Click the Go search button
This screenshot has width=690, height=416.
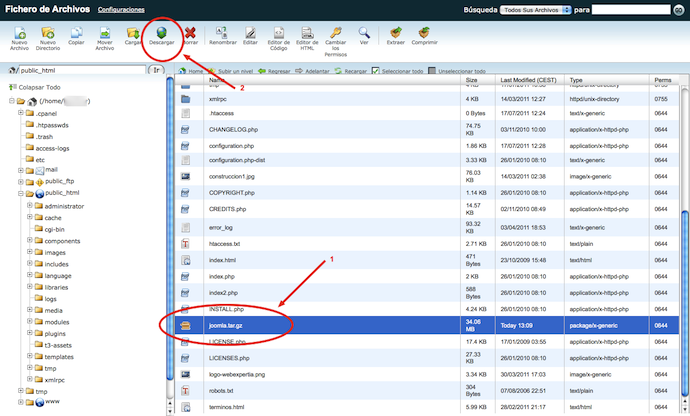coord(679,10)
